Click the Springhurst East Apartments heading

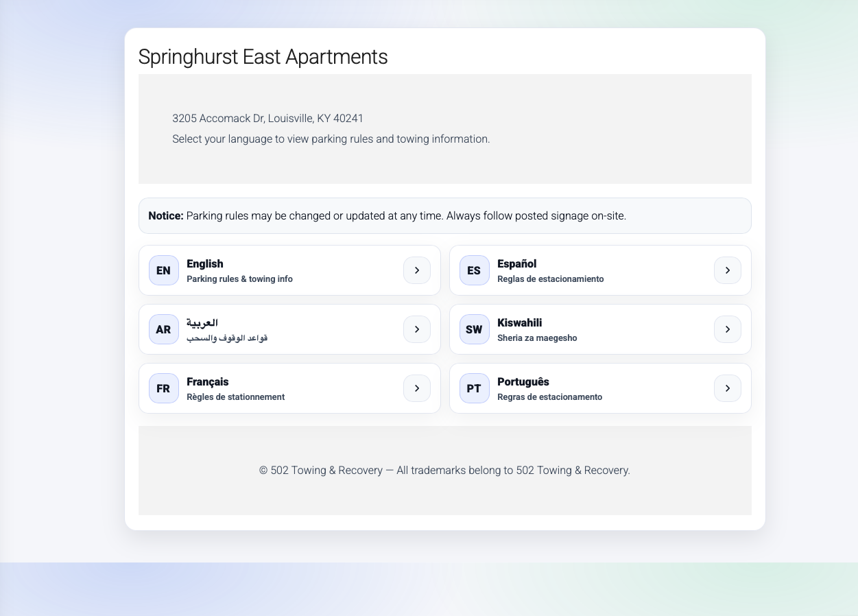(x=263, y=57)
